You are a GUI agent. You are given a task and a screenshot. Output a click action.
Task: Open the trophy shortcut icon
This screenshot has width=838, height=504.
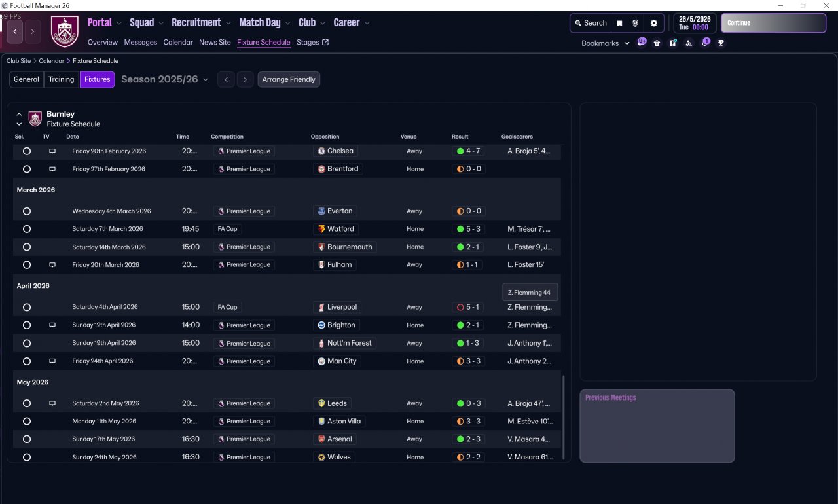pyautogui.click(x=721, y=43)
